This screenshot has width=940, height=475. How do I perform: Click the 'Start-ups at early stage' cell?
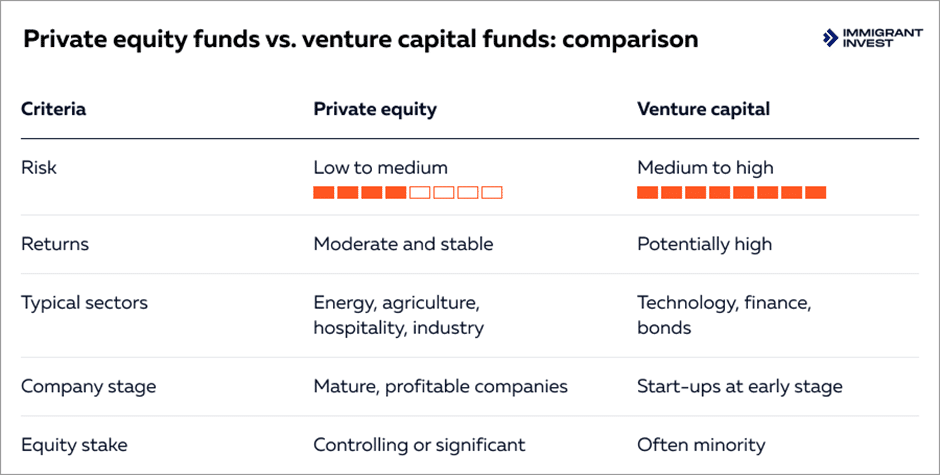pos(739,386)
